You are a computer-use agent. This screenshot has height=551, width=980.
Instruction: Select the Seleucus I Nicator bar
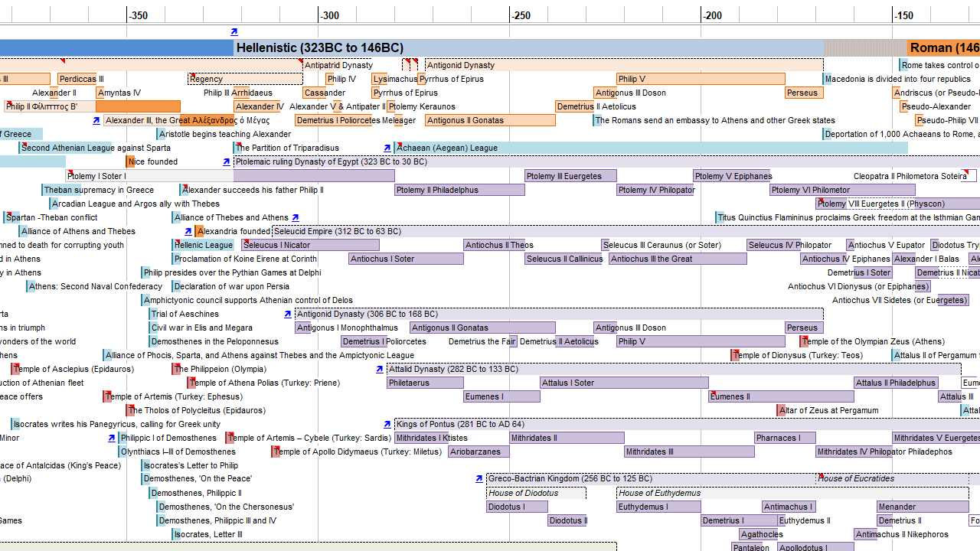[310, 246]
